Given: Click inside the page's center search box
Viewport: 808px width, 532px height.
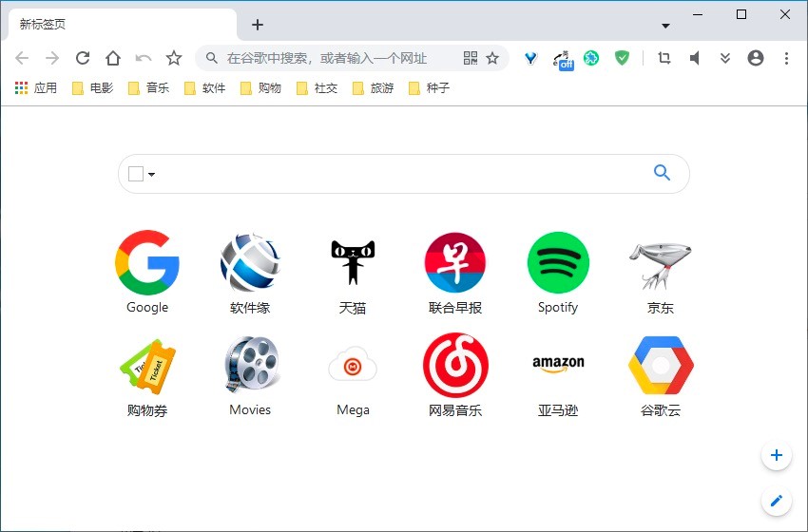Looking at the screenshot, I should pos(403,174).
